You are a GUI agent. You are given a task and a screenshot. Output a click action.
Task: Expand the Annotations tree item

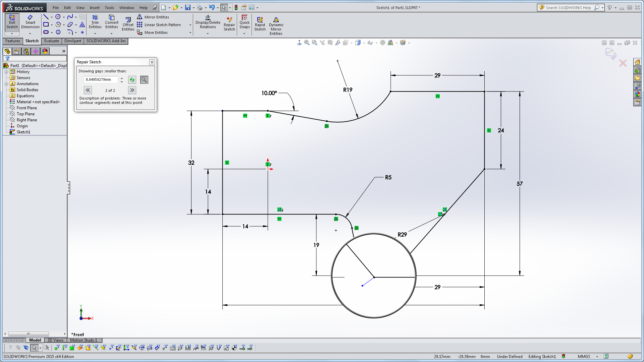(x=6, y=83)
